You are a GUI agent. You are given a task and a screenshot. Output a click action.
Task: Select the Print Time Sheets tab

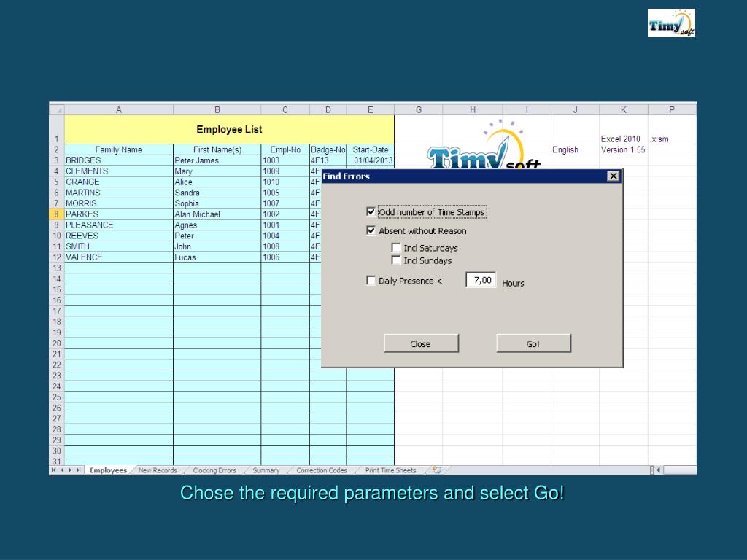390,470
